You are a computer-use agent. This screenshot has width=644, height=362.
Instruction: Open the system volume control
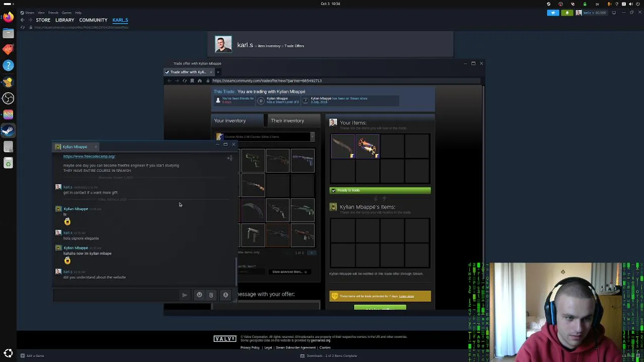tap(630, 4)
